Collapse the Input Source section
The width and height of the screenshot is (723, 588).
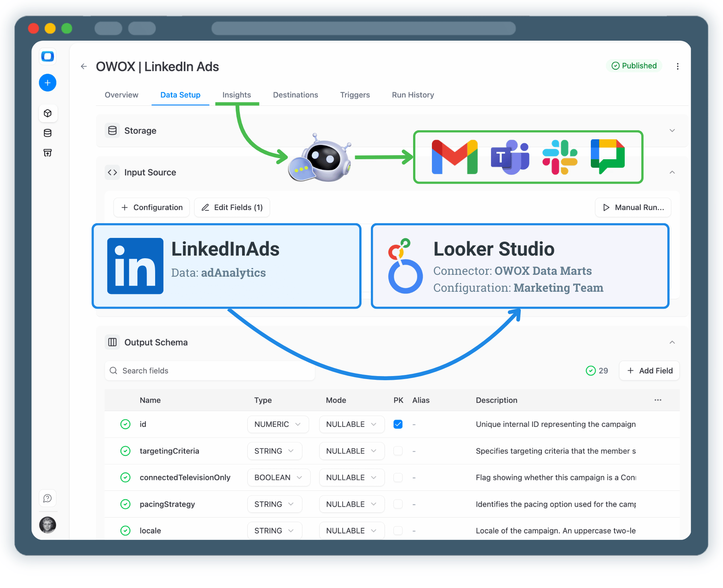pyautogui.click(x=673, y=172)
